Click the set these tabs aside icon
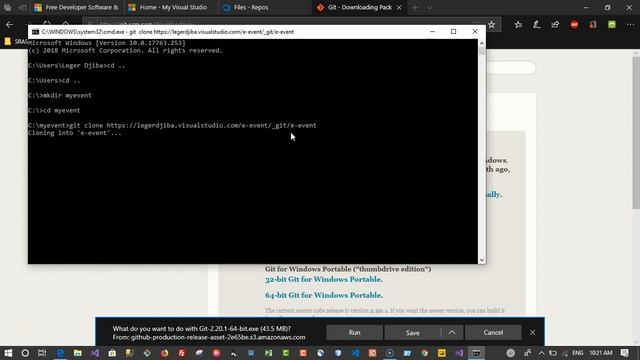This screenshot has width=640, height=360. click(22, 7)
